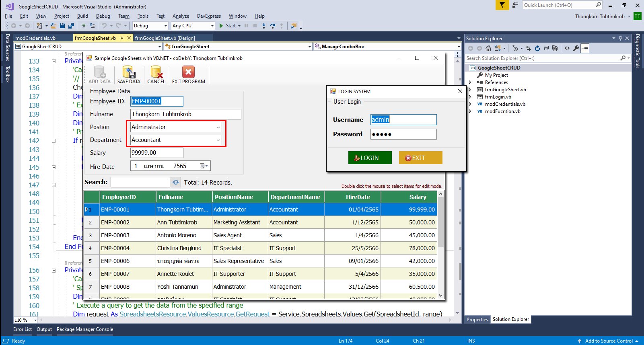Click the Find in Files toolbar icon
The height and width of the screenshot is (345, 644).
(294, 26)
